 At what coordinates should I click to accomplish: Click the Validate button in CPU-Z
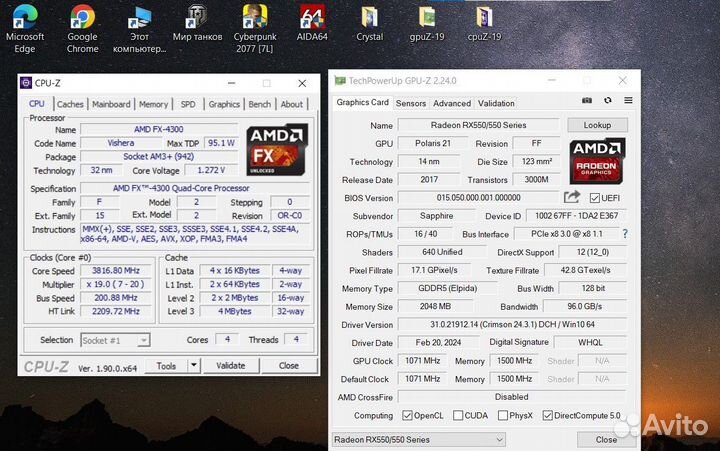click(x=231, y=366)
